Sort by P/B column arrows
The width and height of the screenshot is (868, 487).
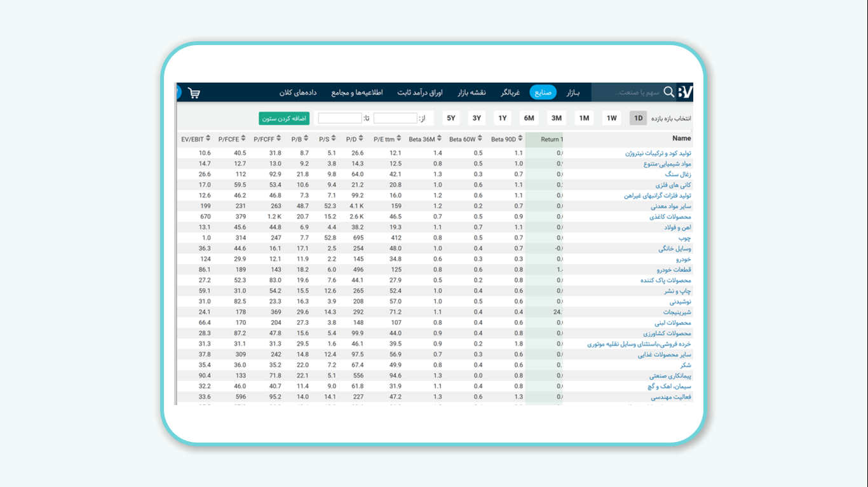[306, 139]
